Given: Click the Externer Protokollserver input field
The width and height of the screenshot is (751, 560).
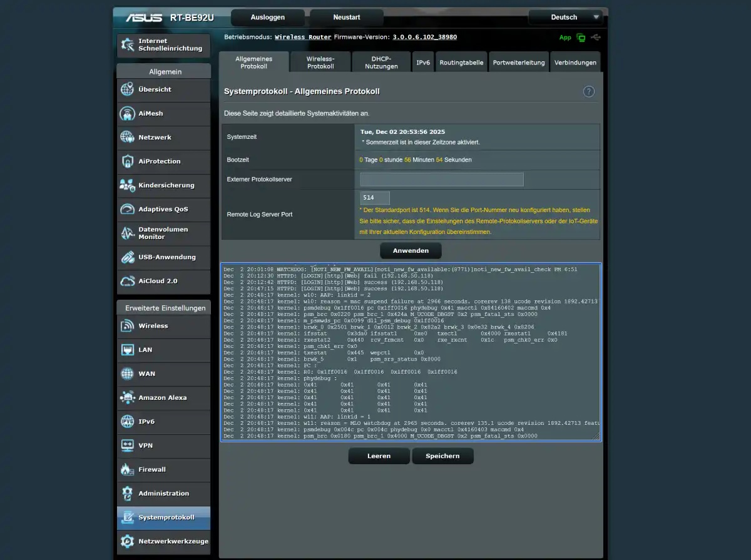Looking at the screenshot, I should coord(441,180).
